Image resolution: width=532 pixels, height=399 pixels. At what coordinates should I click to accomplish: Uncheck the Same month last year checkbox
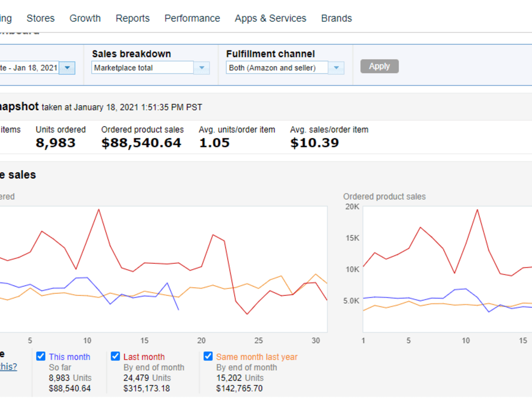pos(208,356)
